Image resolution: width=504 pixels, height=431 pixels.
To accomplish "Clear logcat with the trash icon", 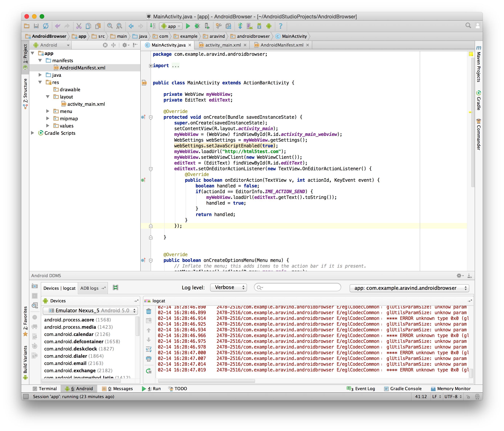I will tap(149, 311).
